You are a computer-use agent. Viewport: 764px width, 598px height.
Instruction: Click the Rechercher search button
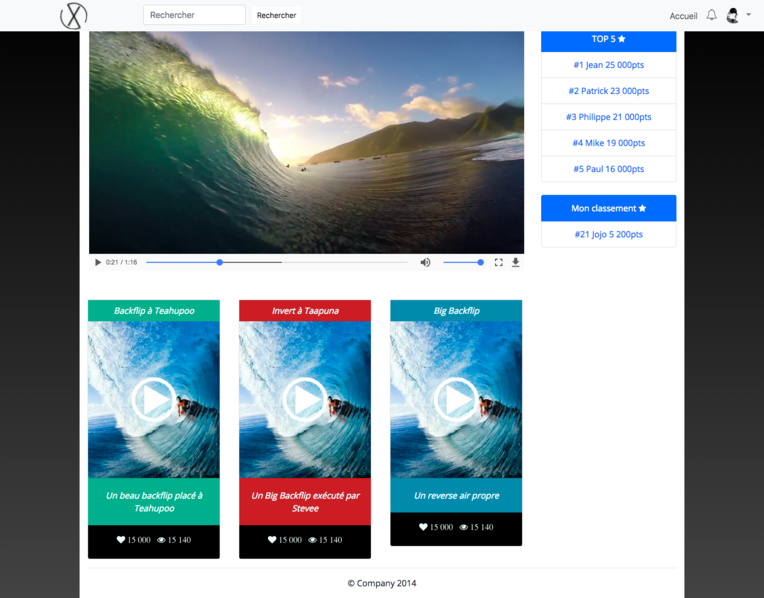click(276, 15)
